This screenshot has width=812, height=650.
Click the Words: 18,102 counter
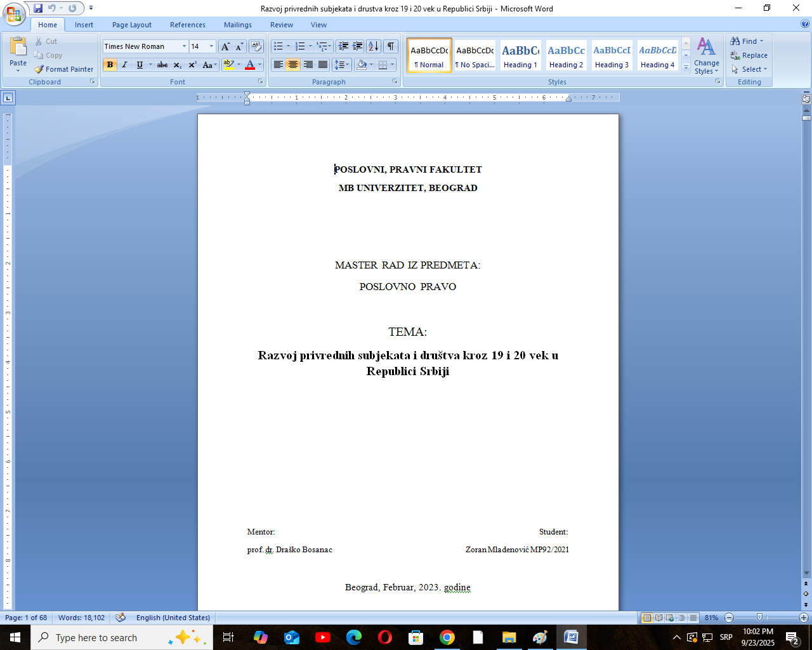tap(81, 618)
